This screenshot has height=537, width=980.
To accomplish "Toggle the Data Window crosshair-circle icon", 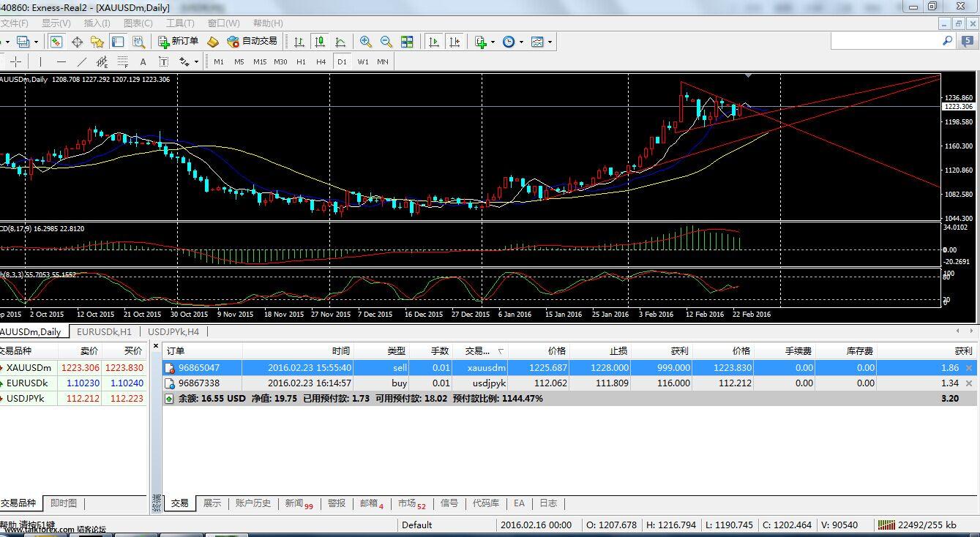I will point(77,42).
